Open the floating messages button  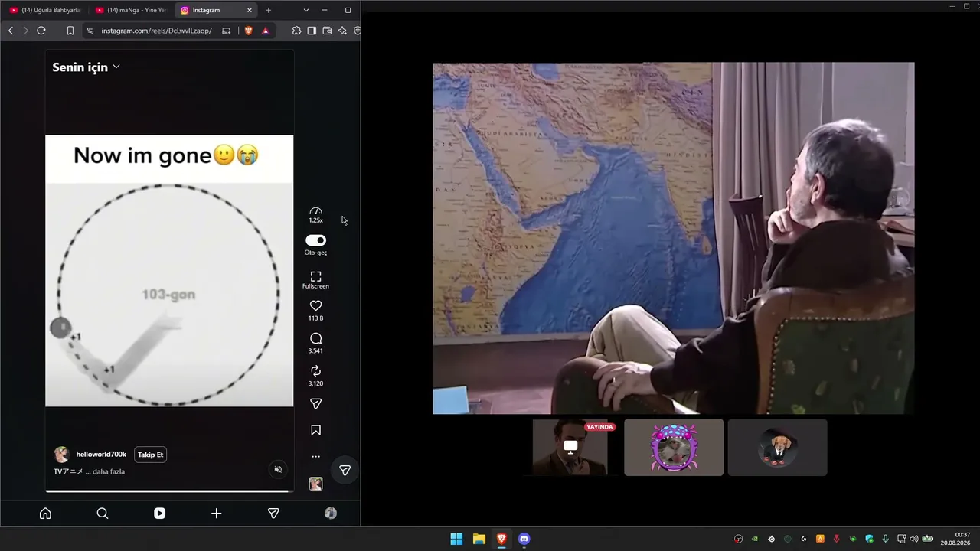click(x=345, y=470)
